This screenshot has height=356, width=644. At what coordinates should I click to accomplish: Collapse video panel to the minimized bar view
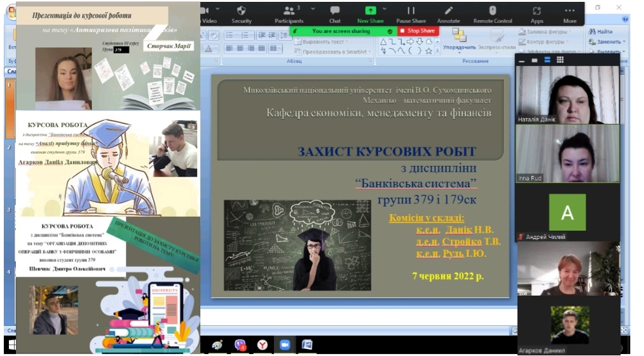coord(522,60)
